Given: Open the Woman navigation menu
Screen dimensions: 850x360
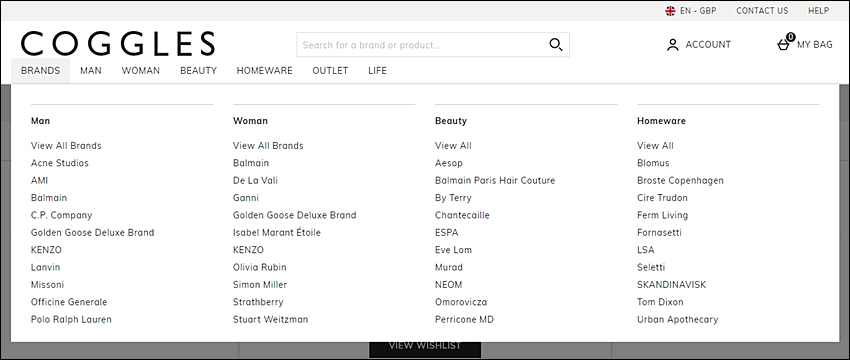Looking at the screenshot, I should pyautogui.click(x=141, y=70).
